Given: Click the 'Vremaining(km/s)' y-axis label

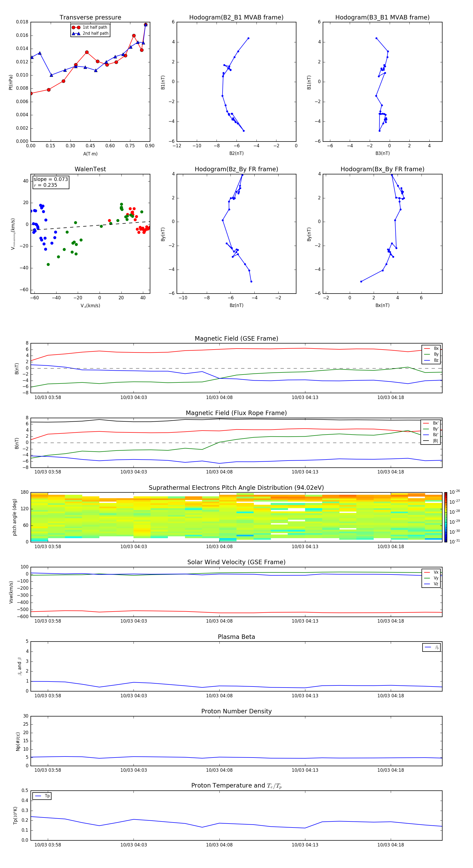Looking at the screenshot, I should (13, 234).
